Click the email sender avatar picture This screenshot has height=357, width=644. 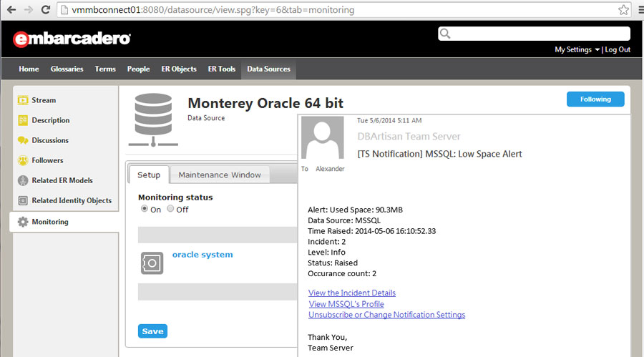323,137
